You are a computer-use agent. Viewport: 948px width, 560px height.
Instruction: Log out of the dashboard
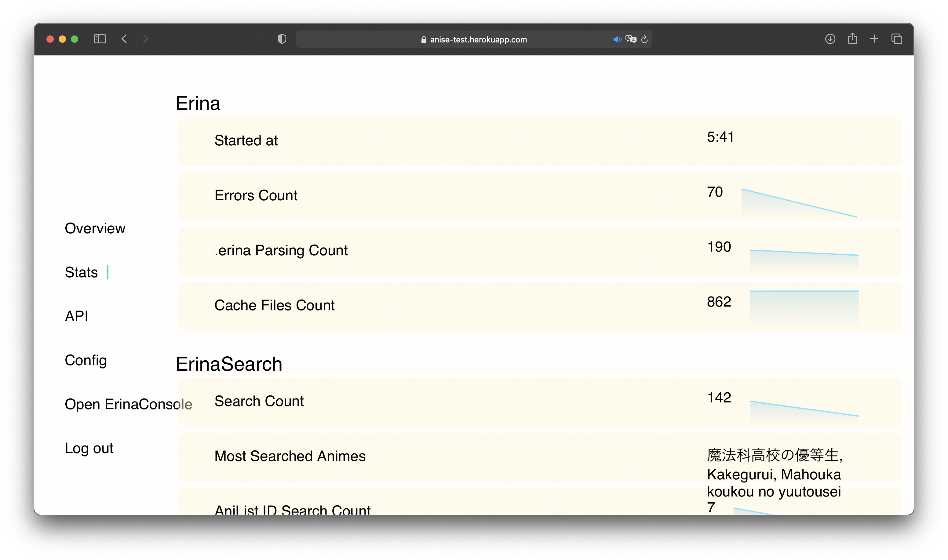click(x=89, y=448)
